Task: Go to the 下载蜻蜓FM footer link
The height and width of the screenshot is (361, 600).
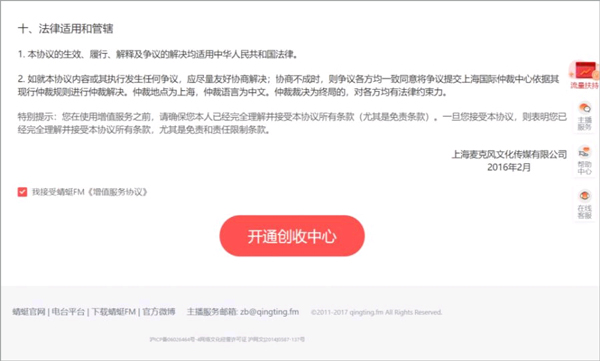Action: click(114, 312)
